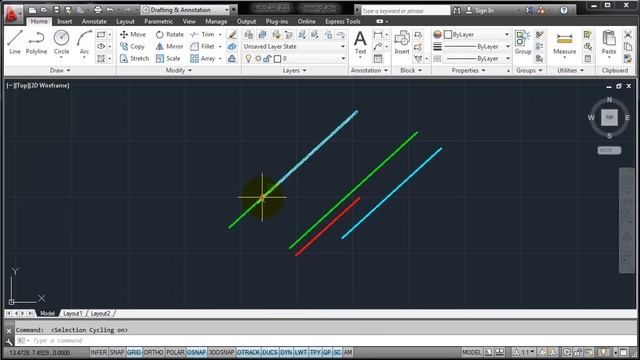Toggle OSNAP in status bar

[x=196, y=352]
